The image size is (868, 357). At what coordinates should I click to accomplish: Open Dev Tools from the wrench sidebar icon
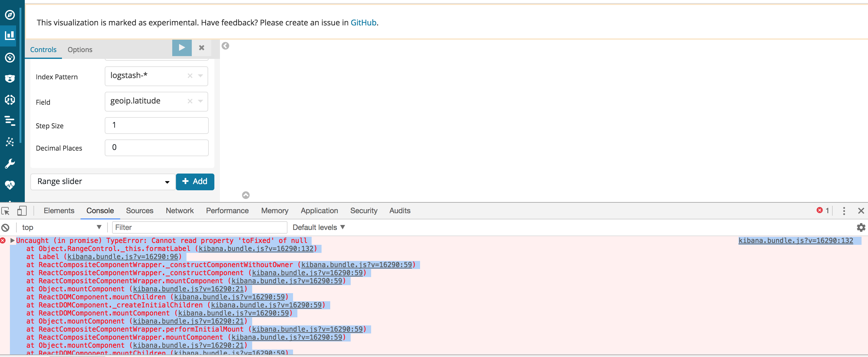click(x=10, y=164)
